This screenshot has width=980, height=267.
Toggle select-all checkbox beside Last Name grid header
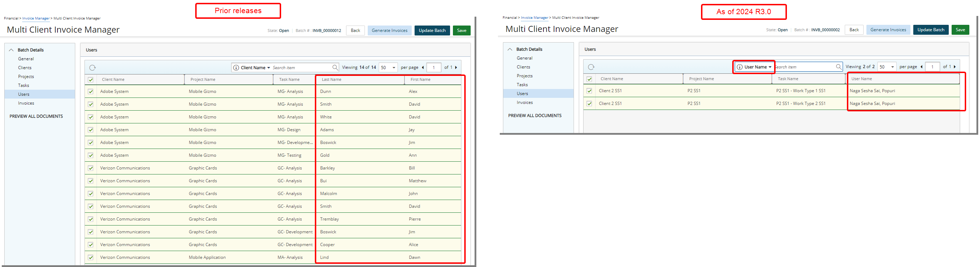pyautogui.click(x=91, y=80)
